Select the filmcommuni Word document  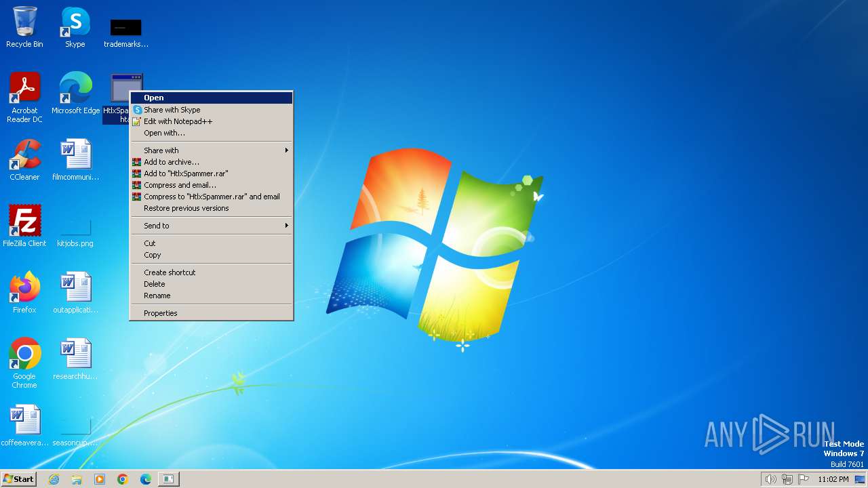[75, 160]
